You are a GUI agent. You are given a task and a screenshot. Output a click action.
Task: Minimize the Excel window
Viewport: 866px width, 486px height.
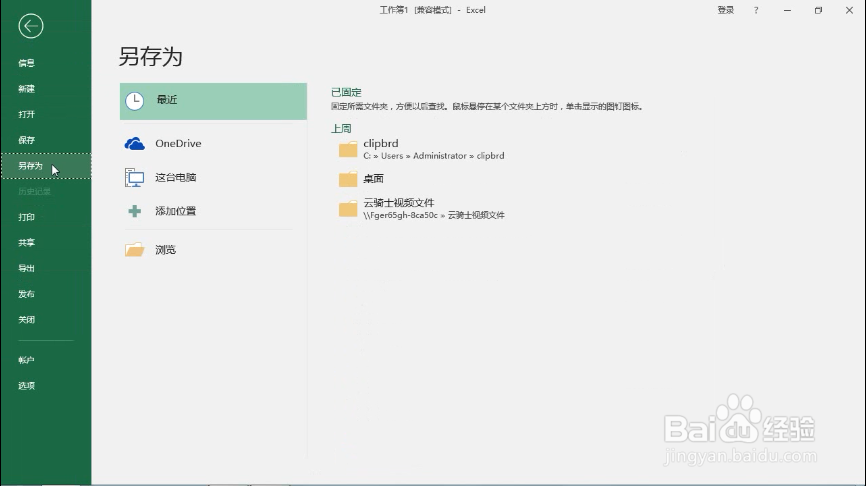(788, 10)
